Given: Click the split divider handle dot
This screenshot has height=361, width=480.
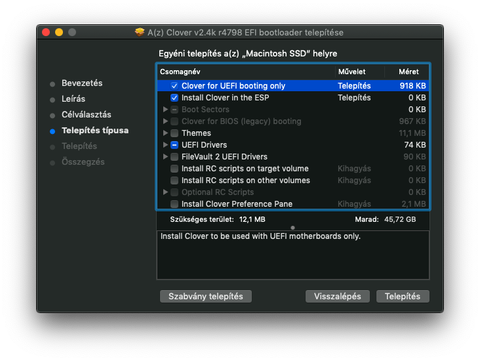Looking at the screenshot, I should pos(293,228).
